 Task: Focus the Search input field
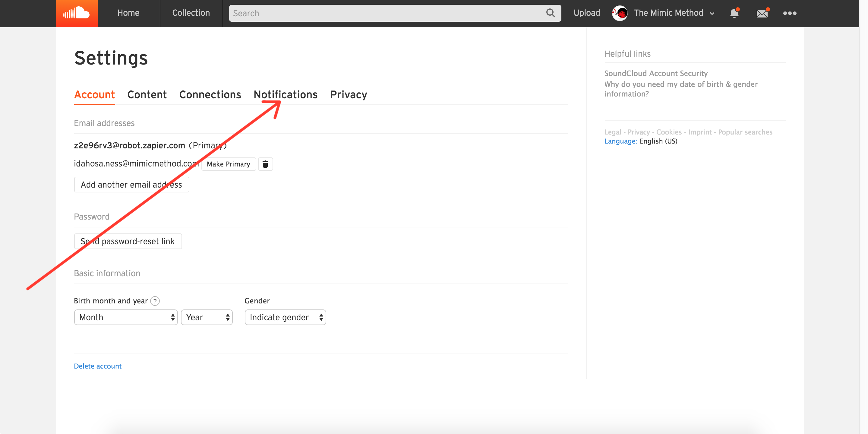click(x=395, y=13)
